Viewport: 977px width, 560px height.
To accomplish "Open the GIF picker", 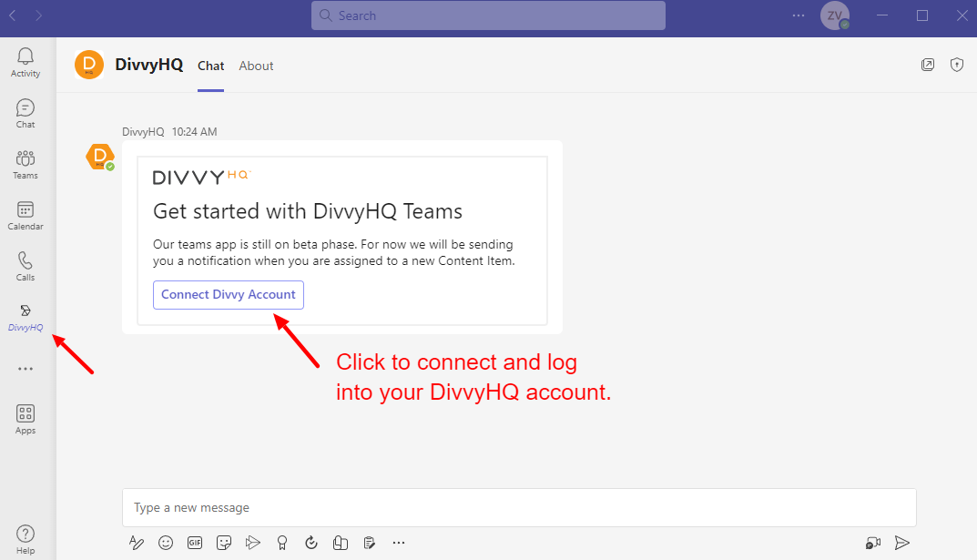I will click(x=195, y=544).
